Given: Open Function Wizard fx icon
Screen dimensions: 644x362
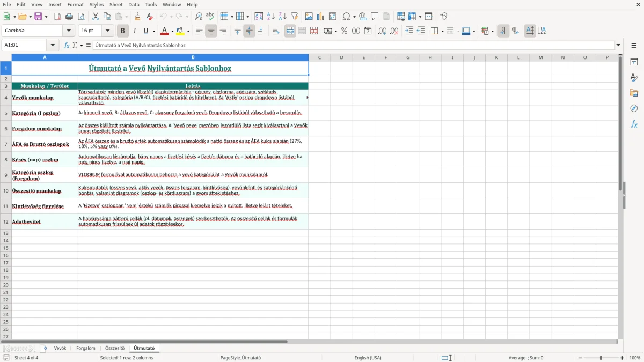Looking at the screenshot, I should pos(67,45).
